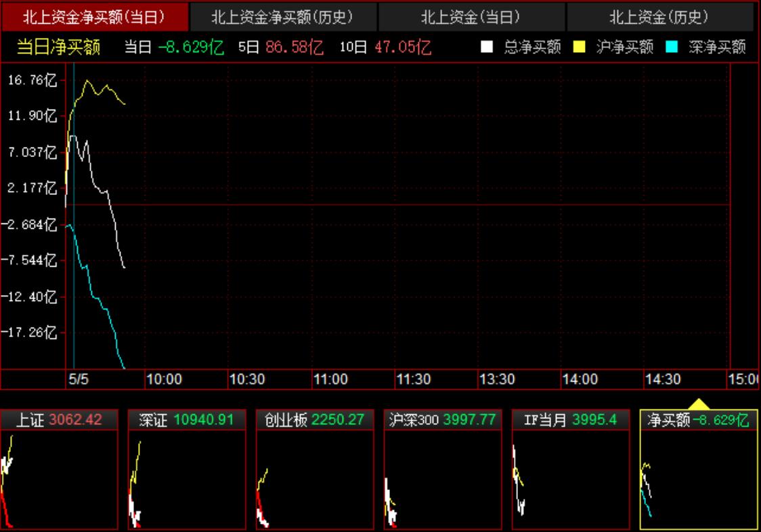Click the white 总净买额 legend swatch
The width and height of the screenshot is (761, 532).
[x=487, y=47]
